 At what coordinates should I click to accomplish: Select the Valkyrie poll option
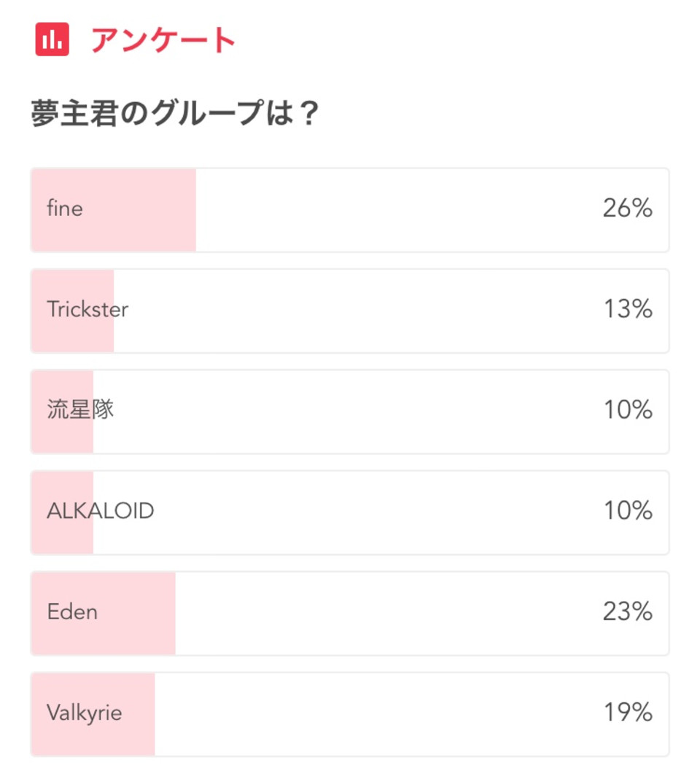350,715
